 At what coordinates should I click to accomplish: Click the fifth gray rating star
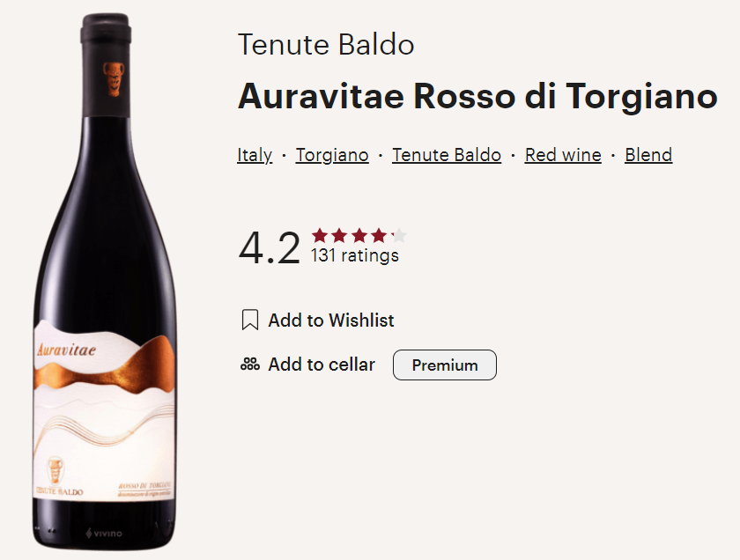399,235
